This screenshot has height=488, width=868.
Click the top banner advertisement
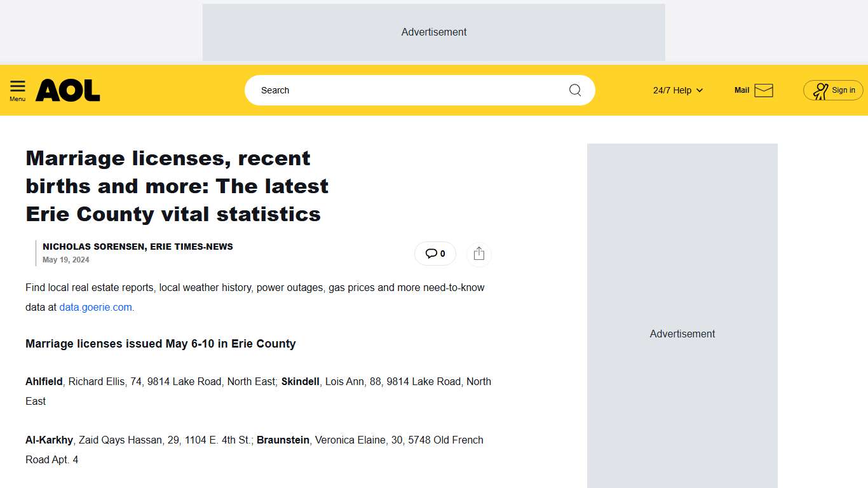433,32
